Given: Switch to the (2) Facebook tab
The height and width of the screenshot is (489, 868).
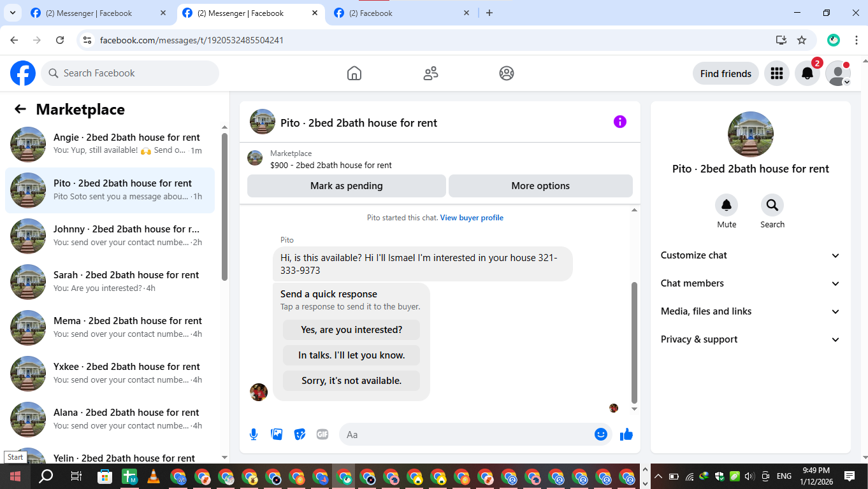Looking at the screenshot, I should (403, 13).
